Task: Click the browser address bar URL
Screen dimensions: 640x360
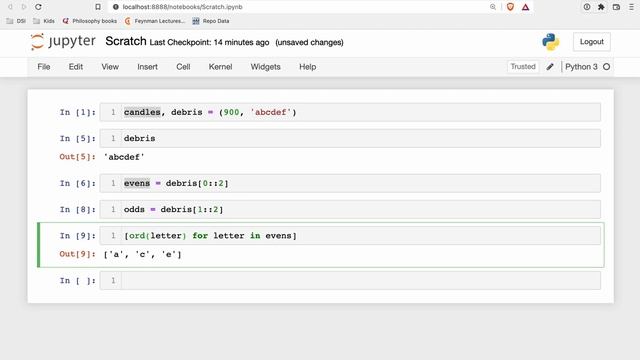Action: (182, 7)
